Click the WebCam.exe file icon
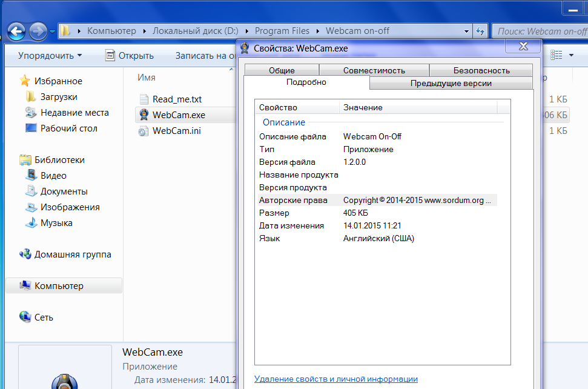Screen dimensions: 588x389 (x=144, y=115)
